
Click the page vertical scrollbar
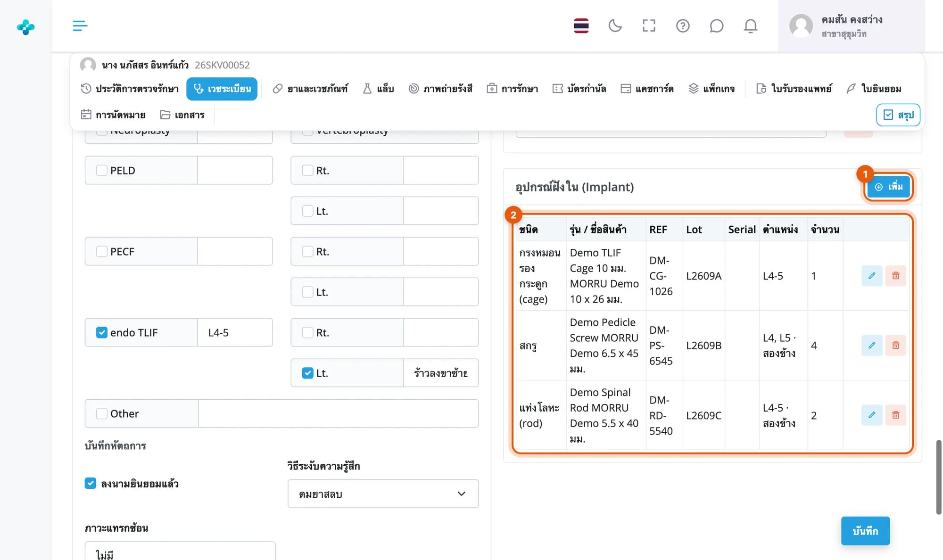click(939, 477)
